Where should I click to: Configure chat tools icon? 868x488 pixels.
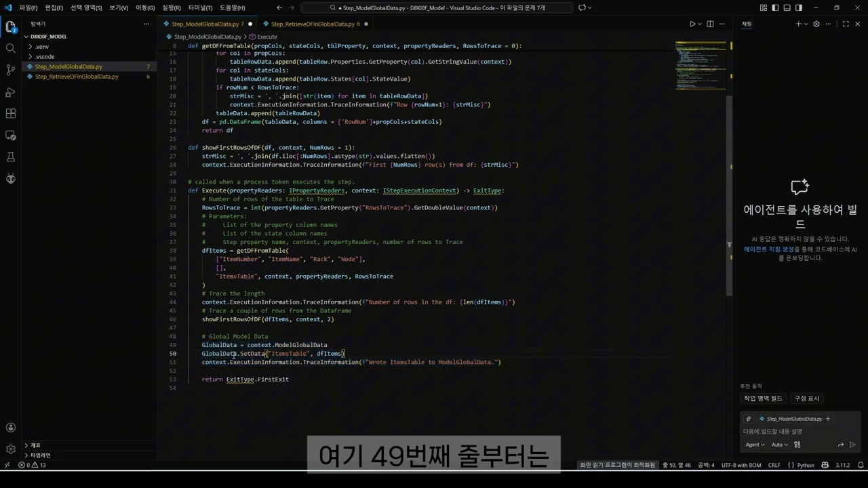tap(797, 445)
